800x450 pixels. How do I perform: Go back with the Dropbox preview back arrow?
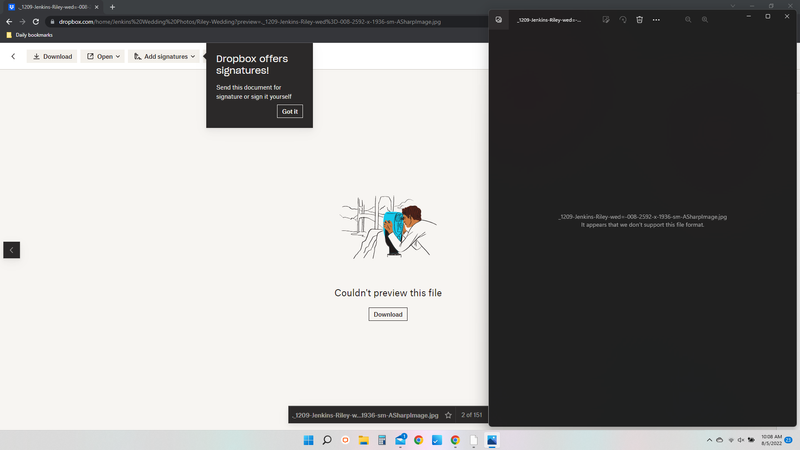[13, 57]
